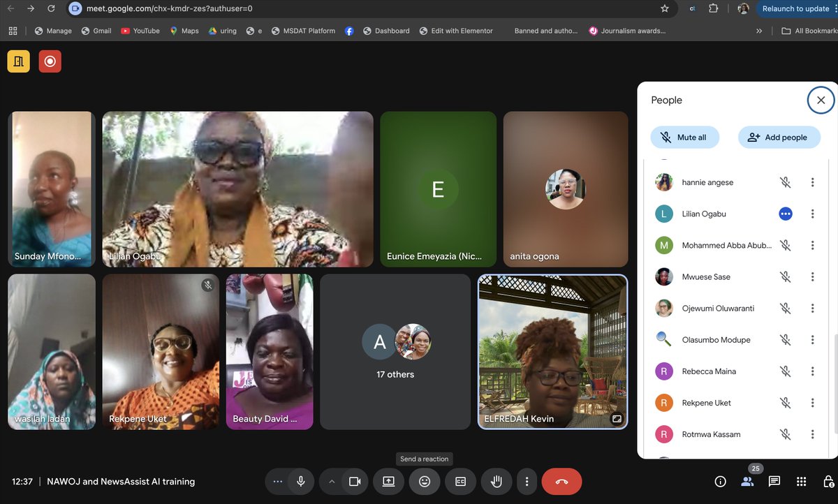Viewport: 838px width, 504px height.
Task: Open more actions for hannie angese
Action: pyautogui.click(x=812, y=182)
